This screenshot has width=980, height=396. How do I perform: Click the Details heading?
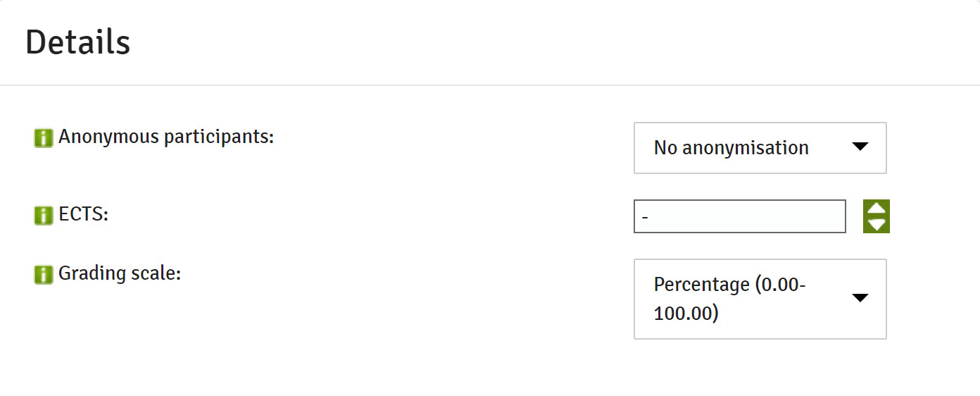point(77,42)
